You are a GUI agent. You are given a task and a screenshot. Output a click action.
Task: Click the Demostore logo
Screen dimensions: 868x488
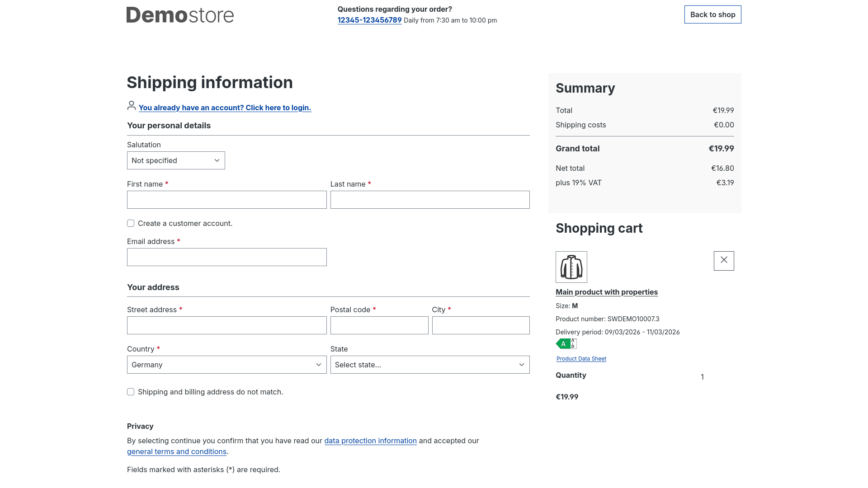coord(180,15)
